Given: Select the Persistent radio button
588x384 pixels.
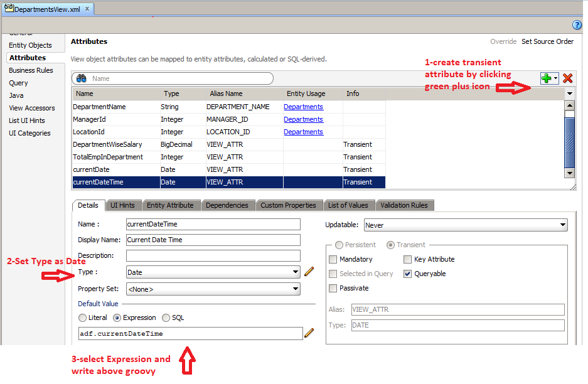Looking at the screenshot, I should [339, 245].
